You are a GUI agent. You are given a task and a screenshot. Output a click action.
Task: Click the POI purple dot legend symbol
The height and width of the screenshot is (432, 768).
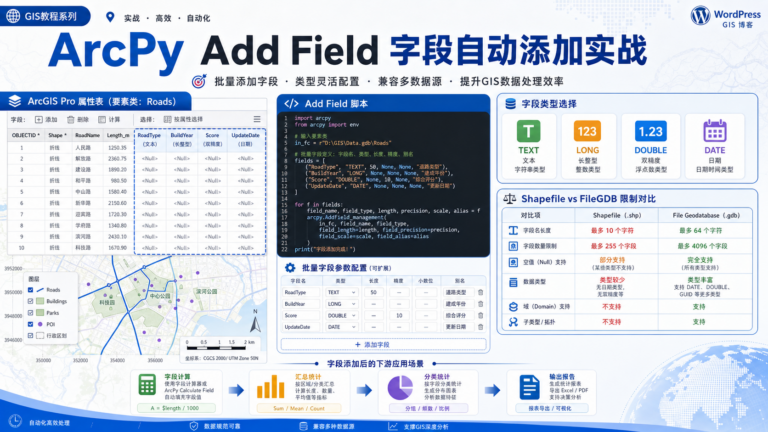pos(40,324)
